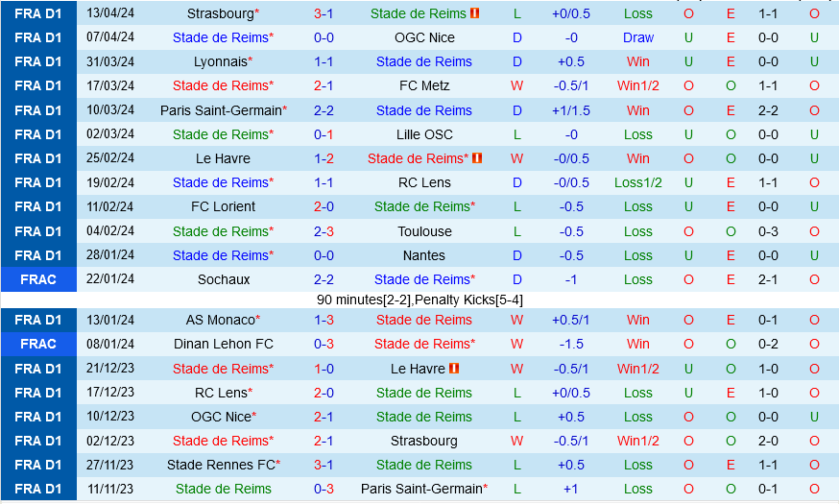Click FC Lorient team name
Screen dimensions: 839x504
[223, 206]
